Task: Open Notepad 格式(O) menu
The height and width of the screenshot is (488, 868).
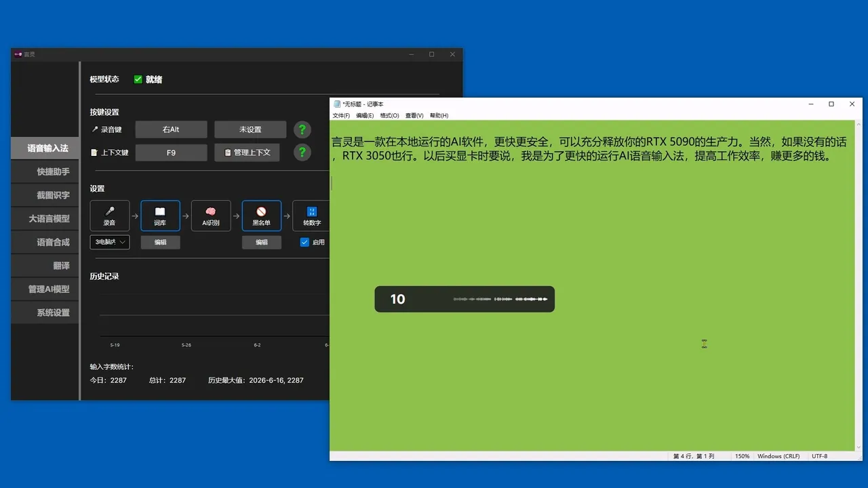Action: click(x=389, y=115)
